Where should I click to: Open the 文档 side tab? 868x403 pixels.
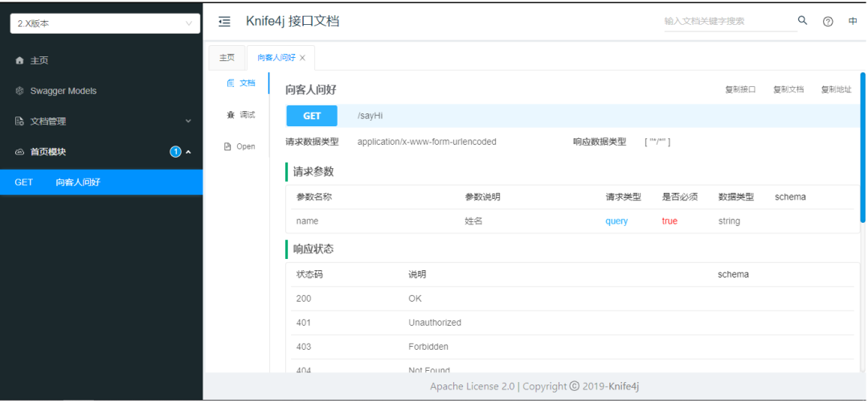point(241,83)
